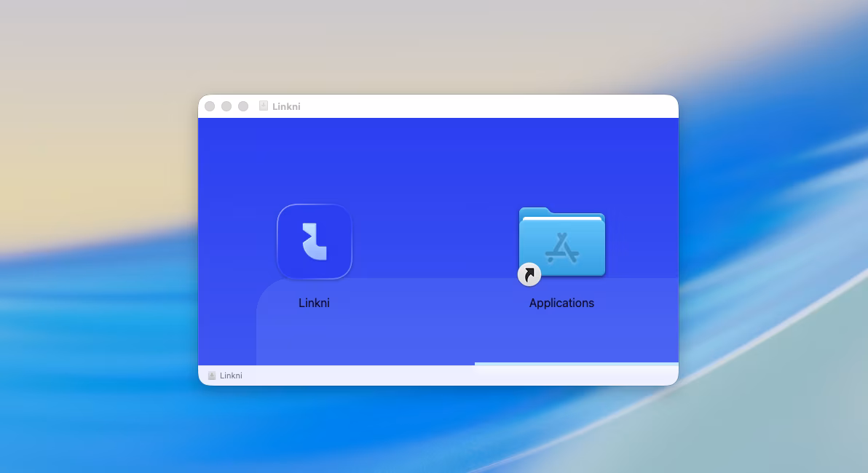Close the Linkni window

click(210, 106)
